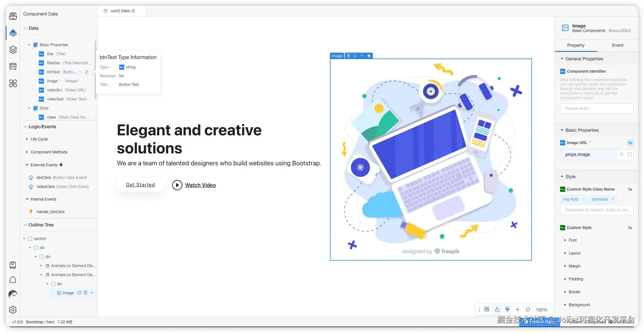This screenshot has height=333, width=644.
Task: Click the Get Started button
Action: coord(140,185)
